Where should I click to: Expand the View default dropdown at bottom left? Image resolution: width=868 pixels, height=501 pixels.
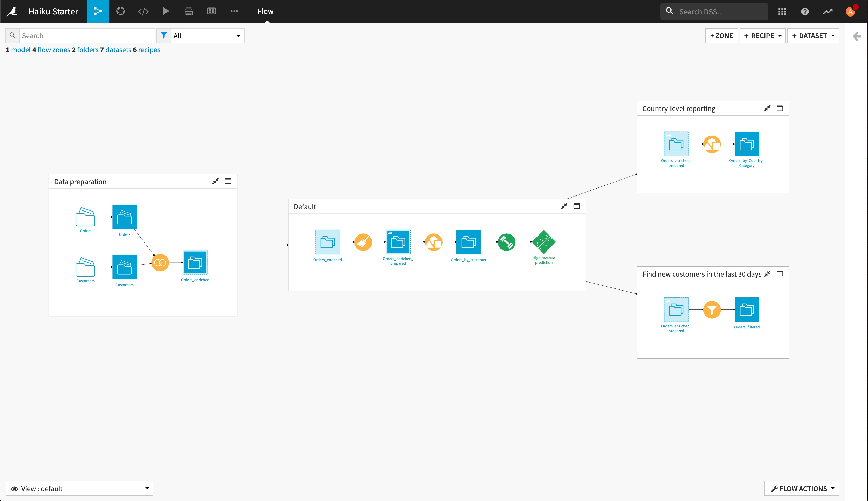click(147, 489)
